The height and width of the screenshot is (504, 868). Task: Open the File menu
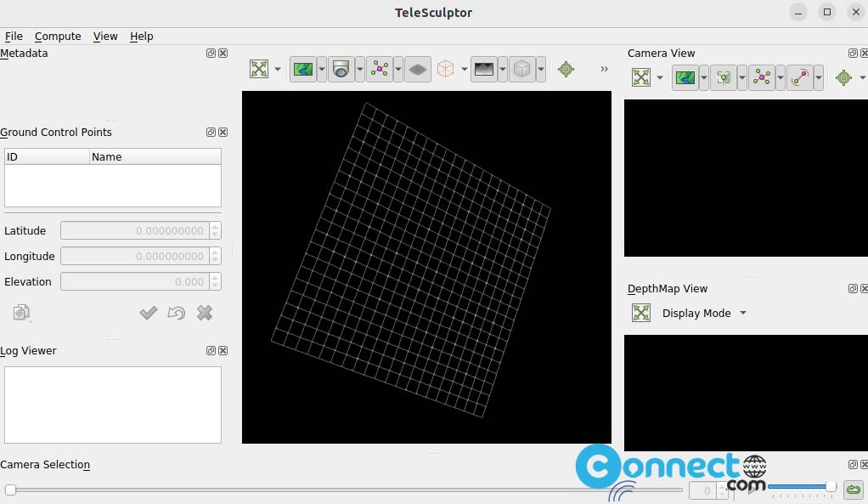(x=14, y=36)
